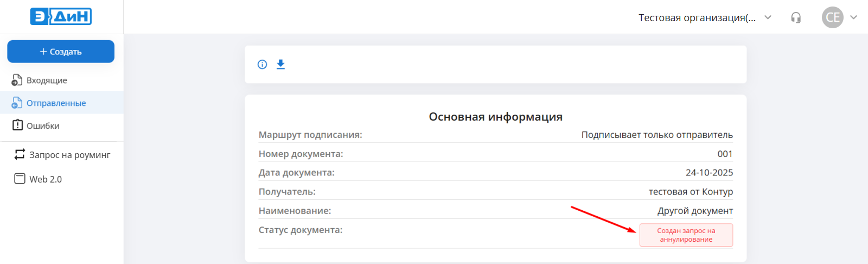Click the roaming request arrows icon
Image resolution: width=868 pixels, height=264 pixels.
coord(20,155)
